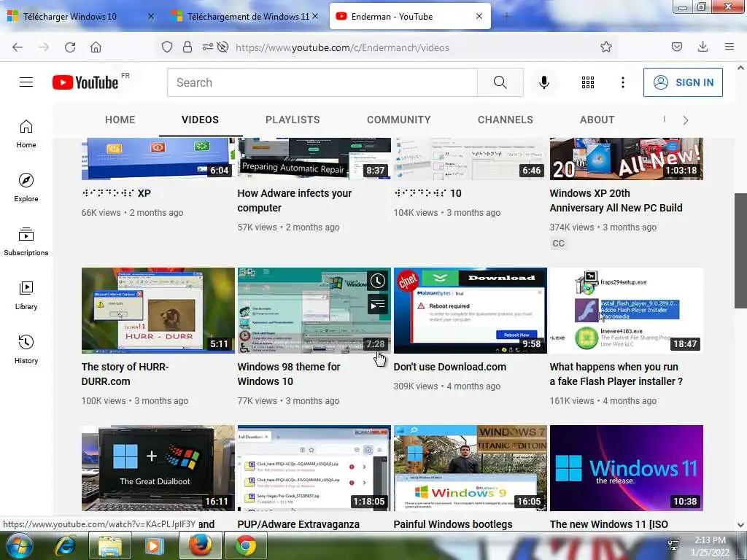Toggle the YouTube guide menu icon
The height and width of the screenshot is (560, 747).
click(26, 82)
